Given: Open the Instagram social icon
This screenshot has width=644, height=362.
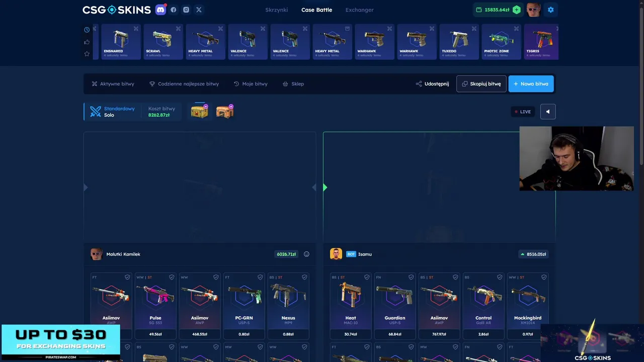Looking at the screenshot, I should (186, 10).
